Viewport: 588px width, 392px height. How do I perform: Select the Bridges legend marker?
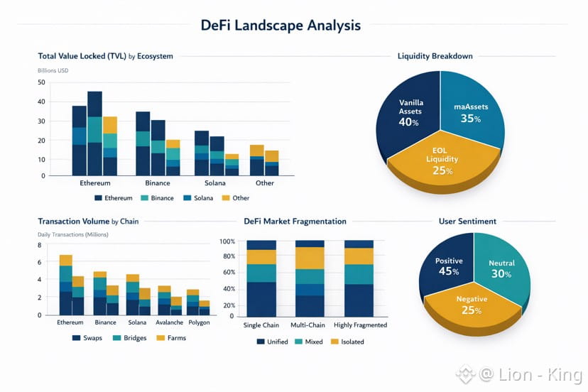[x=116, y=337]
